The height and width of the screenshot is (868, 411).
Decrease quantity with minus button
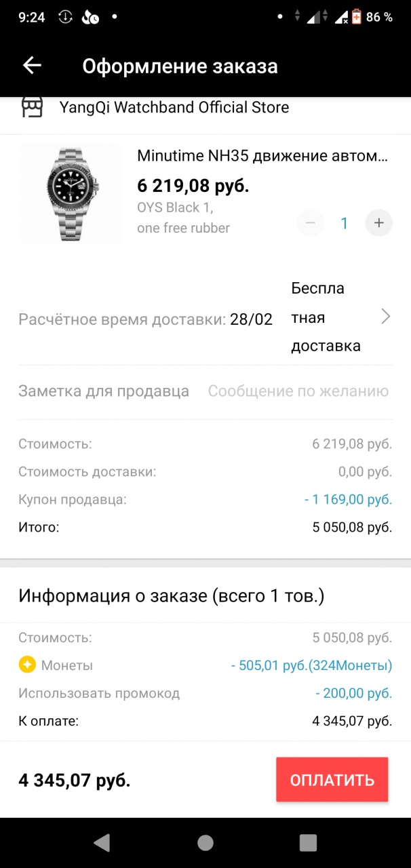pyautogui.click(x=310, y=223)
